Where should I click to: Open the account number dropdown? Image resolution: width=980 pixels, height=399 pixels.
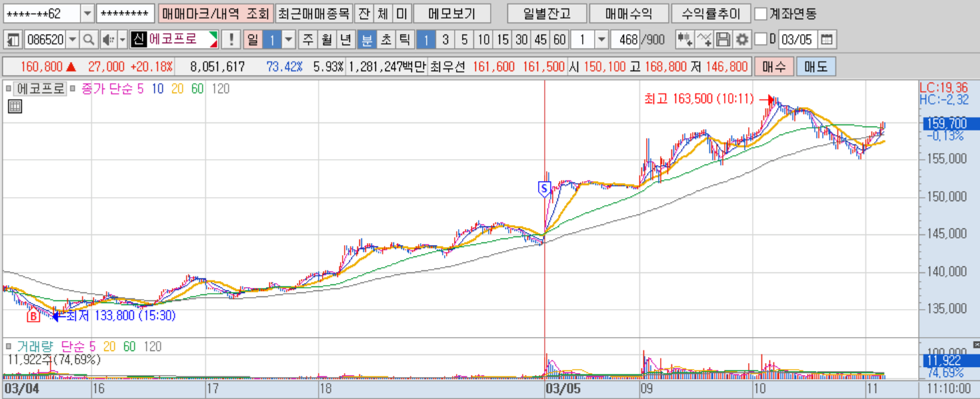[87, 13]
